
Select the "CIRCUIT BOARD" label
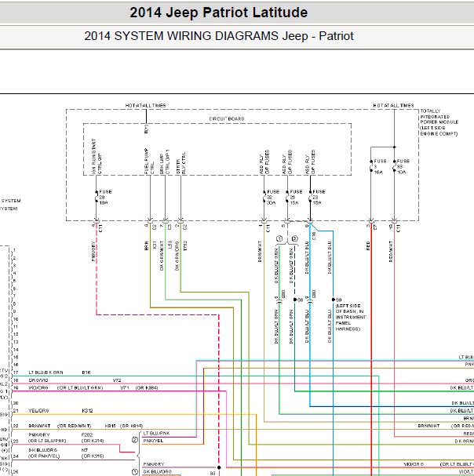click(227, 118)
